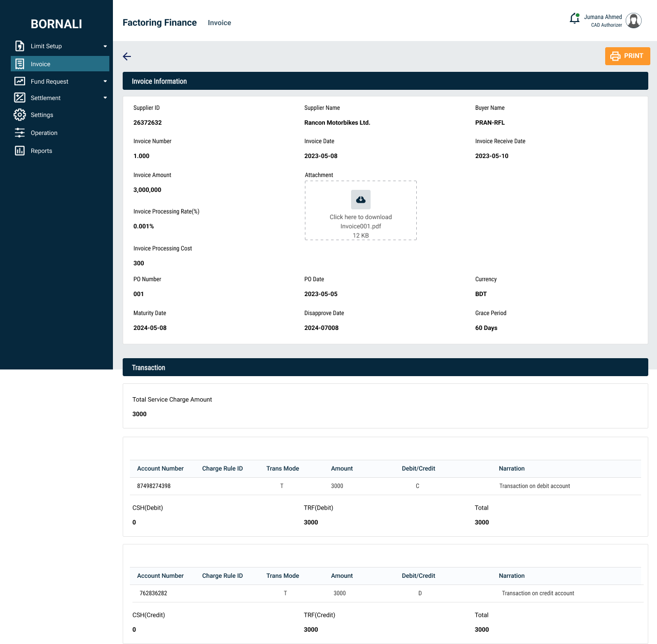
Task: Print the invoice with PRINT button
Action: point(628,56)
